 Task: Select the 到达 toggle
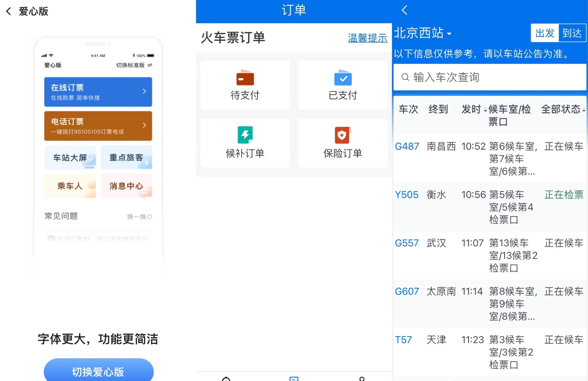[x=572, y=33]
